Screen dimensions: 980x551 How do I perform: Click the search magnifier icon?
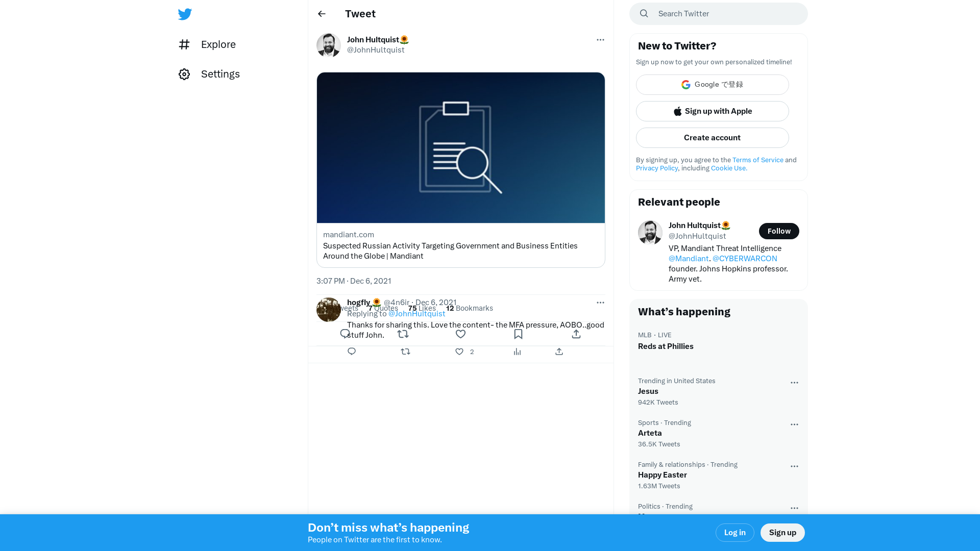click(644, 14)
